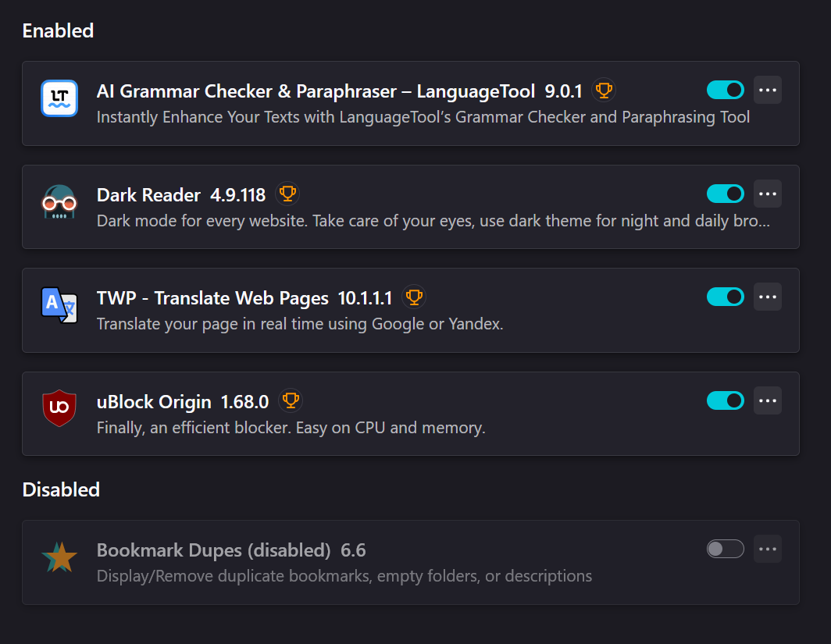This screenshot has width=831, height=644.
Task: Open more options for uBlock Origin
Action: 768,400
